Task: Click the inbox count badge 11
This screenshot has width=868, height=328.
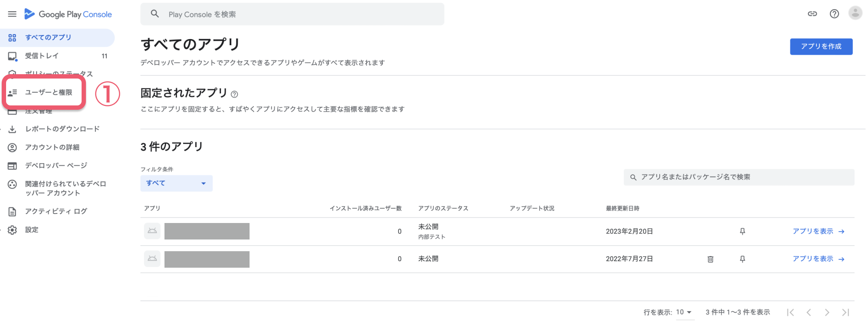Action: click(x=104, y=56)
